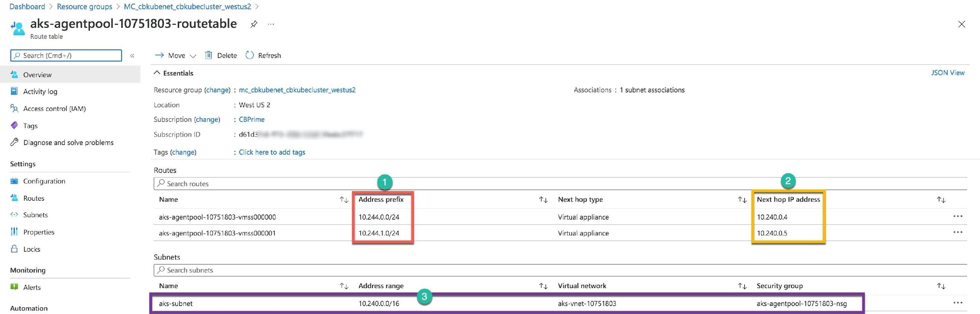Open Activity log
980x314 pixels.
[x=40, y=92]
